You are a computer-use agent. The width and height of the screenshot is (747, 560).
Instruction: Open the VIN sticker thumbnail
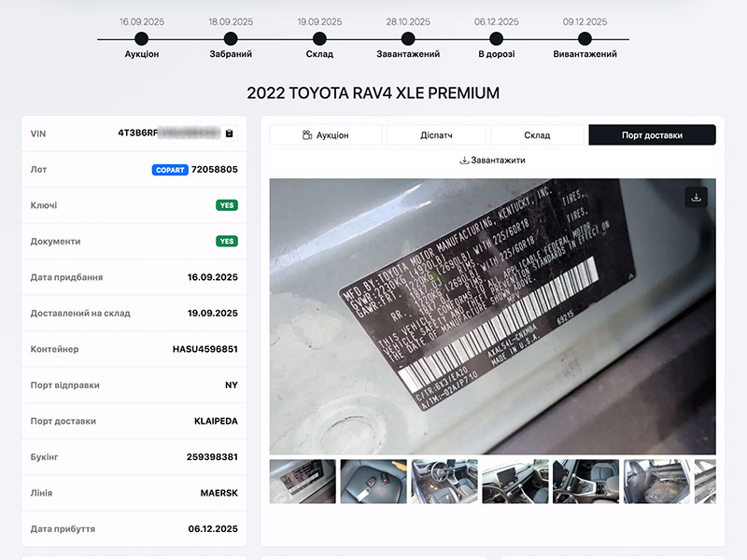pos(303,482)
